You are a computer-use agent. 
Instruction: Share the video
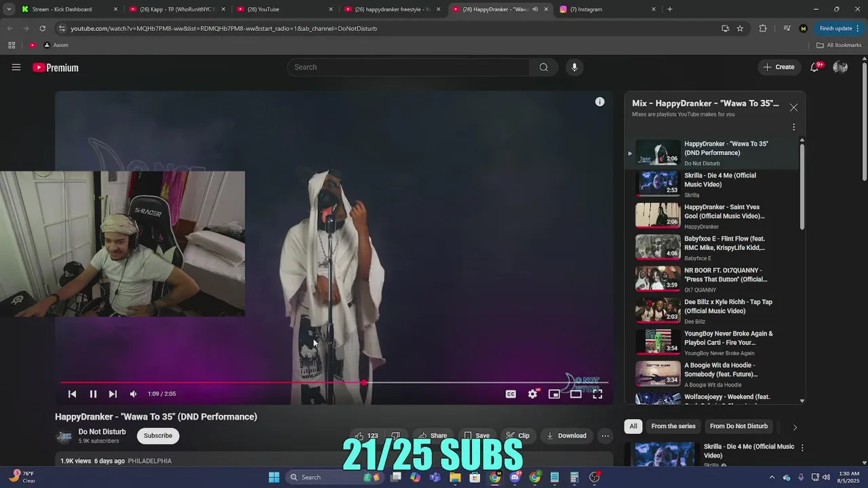point(432,436)
